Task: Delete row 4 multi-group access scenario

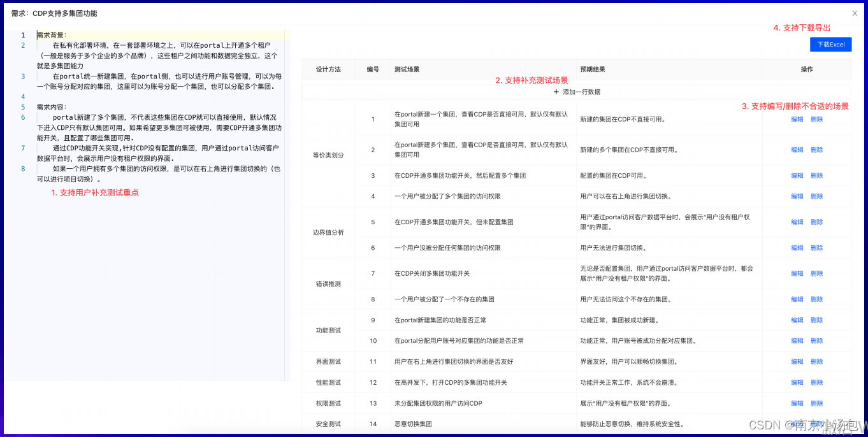Action: click(816, 196)
